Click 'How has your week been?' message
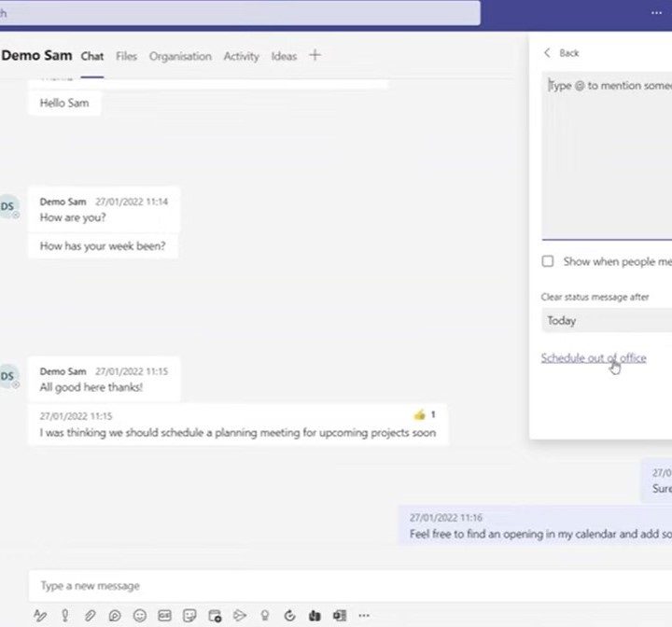Screen dimensions: 672x627 (103, 246)
